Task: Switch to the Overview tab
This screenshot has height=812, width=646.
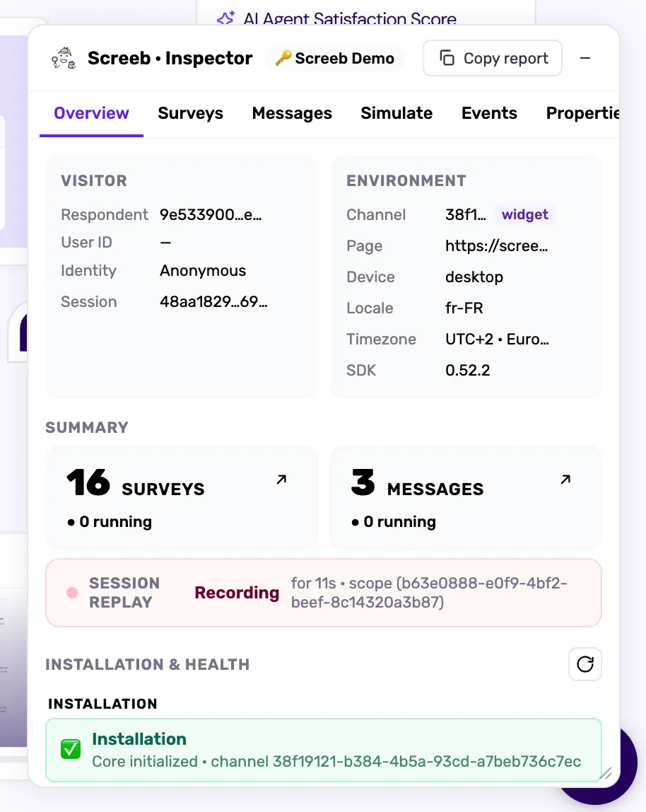Action: coord(91,113)
